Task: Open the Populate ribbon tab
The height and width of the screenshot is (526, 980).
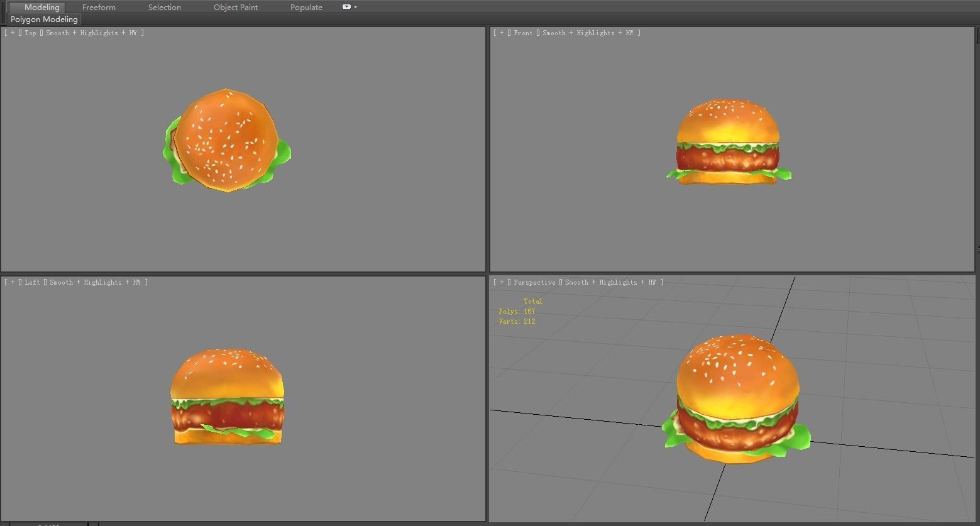Action: [x=306, y=8]
